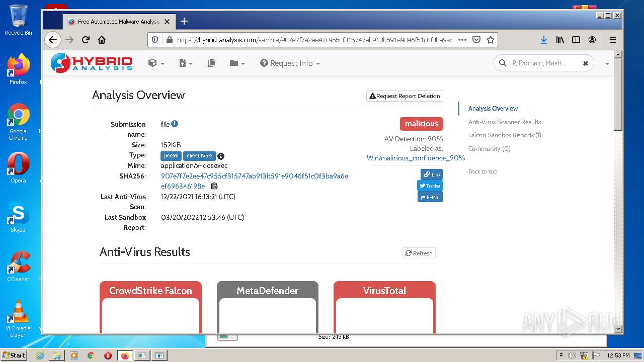Viewport: 644px width, 362px height.
Task: Open VLC media player desktop shortcut
Action: click(x=18, y=319)
